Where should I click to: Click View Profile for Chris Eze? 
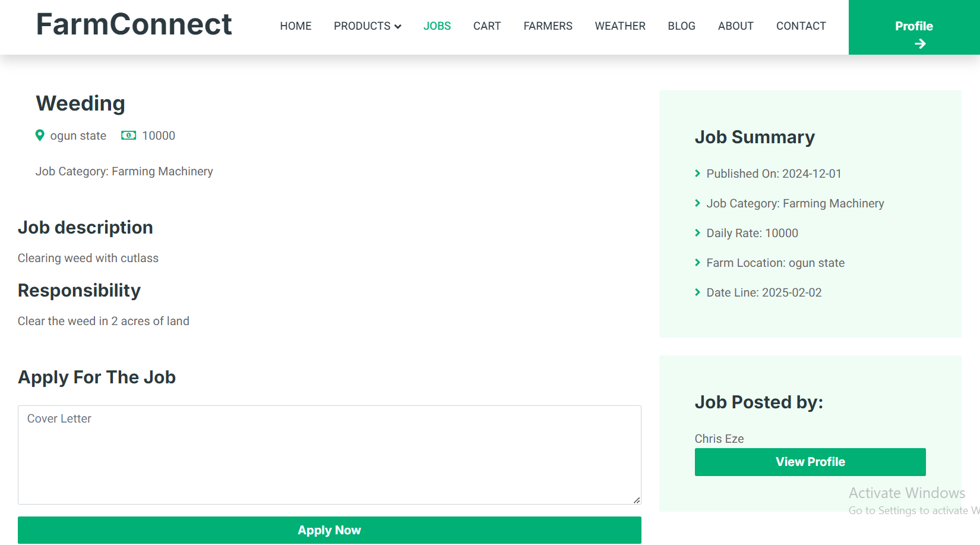[x=810, y=462]
